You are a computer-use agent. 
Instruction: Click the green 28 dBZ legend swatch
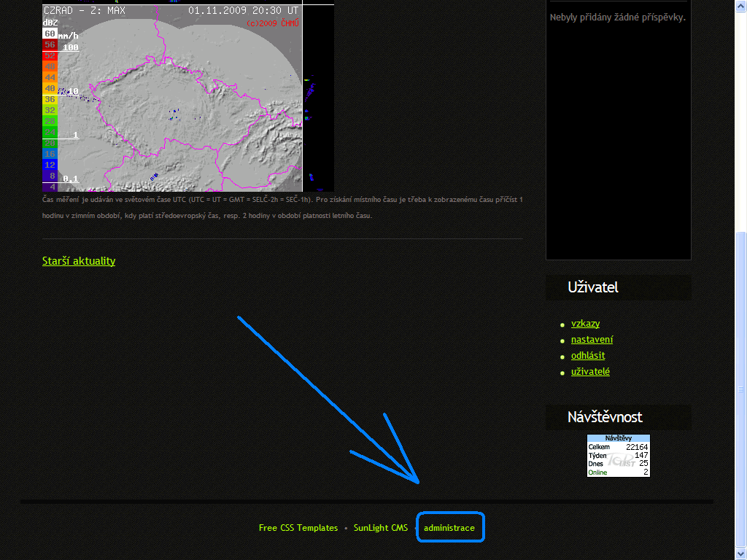tap(50, 121)
